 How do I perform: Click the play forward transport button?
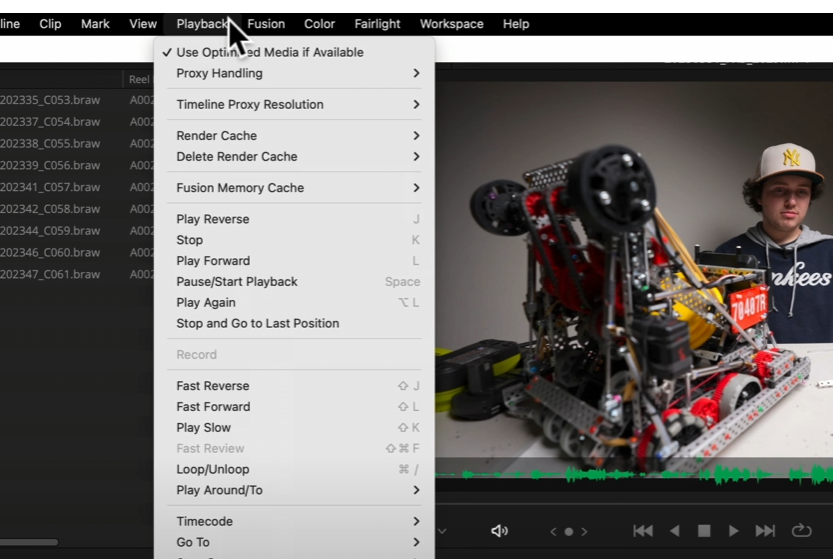pyautogui.click(x=734, y=531)
